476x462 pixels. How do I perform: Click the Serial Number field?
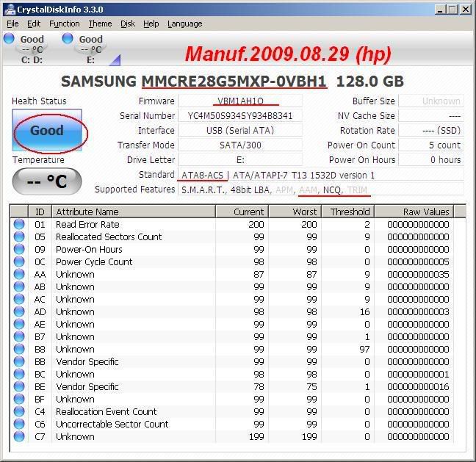[x=240, y=115]
